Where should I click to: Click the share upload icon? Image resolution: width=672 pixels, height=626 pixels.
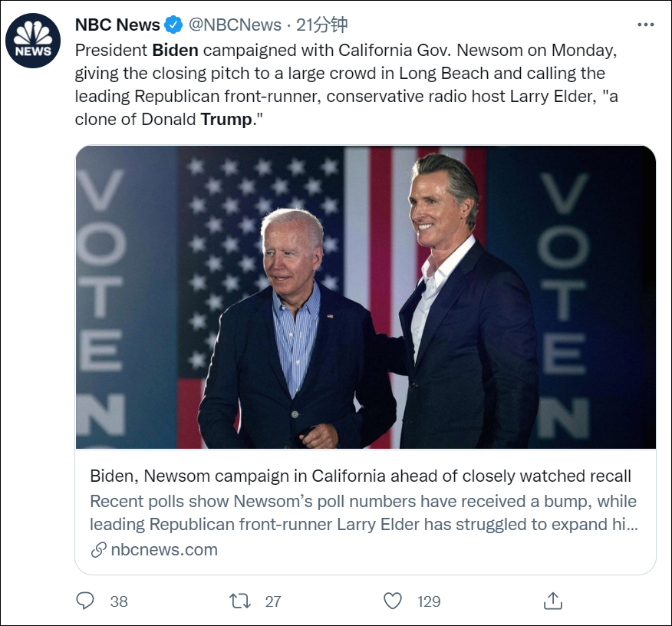[552, 600]
